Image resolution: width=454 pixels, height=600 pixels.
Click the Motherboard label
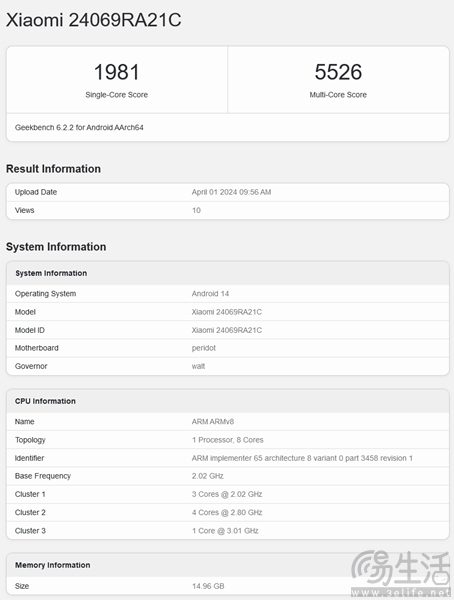(x=37, y=348)
